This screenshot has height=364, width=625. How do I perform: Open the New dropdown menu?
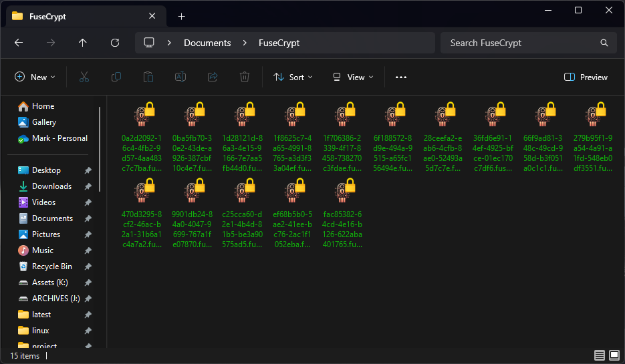click(x=35, y=77)
